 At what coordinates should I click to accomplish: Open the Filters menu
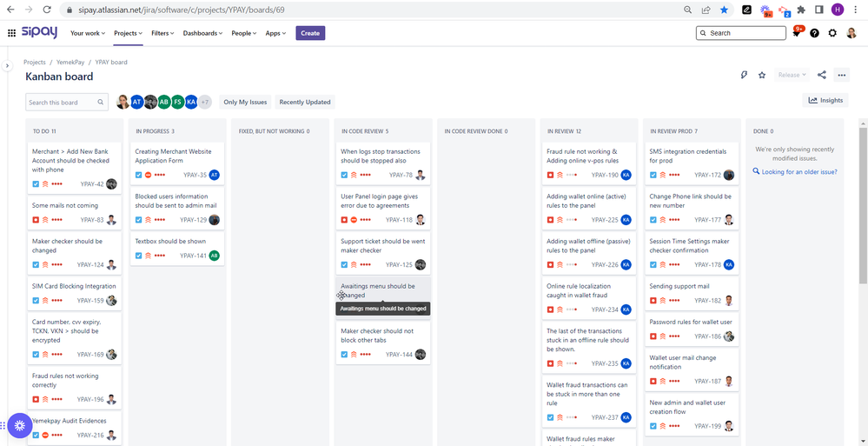[162, 33]
